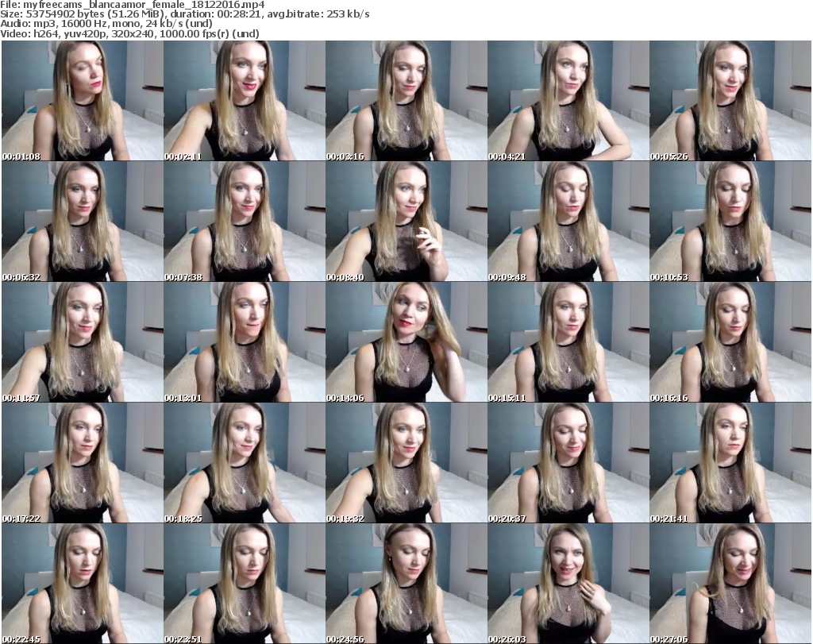Click the 00:20:37 video frame
Viewport: 813px width, 644px height.
point(568,463)
